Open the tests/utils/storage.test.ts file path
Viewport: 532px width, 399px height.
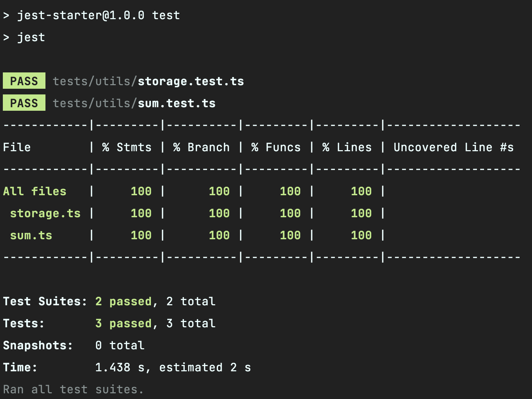click(x=148, y=81)
